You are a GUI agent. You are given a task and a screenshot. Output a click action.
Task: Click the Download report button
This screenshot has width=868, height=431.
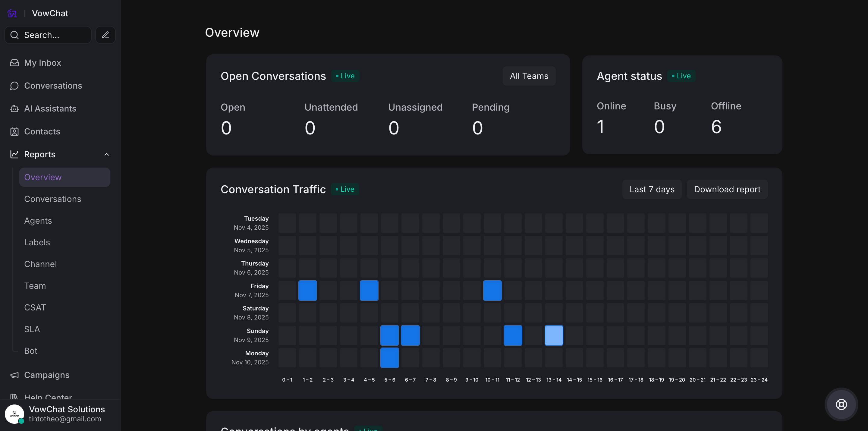pos(727,189)
